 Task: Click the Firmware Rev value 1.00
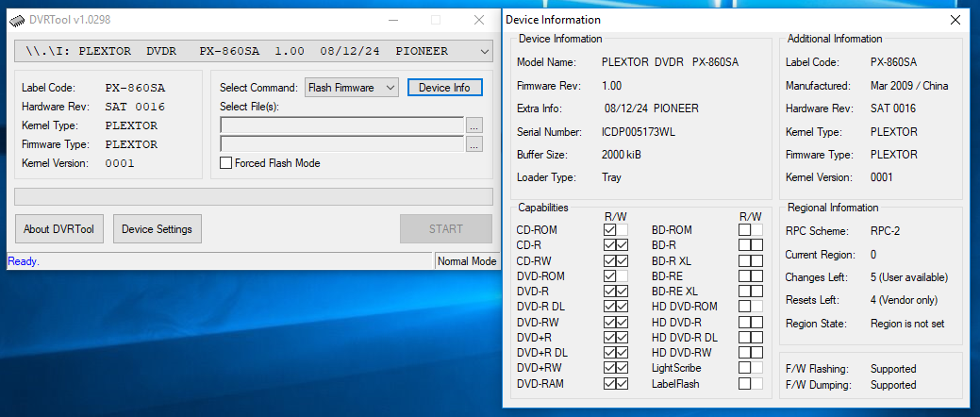611,86
